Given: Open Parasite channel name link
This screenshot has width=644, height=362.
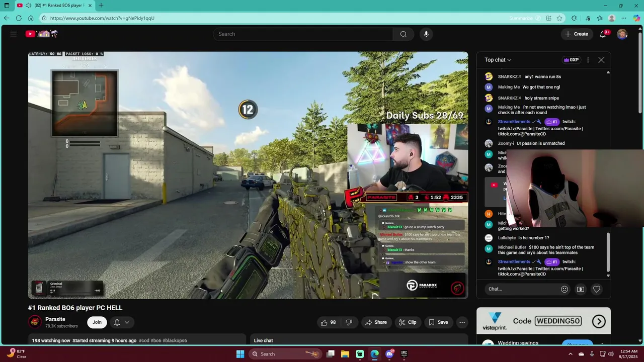Looking at the screenshot, I should point(55,319).
